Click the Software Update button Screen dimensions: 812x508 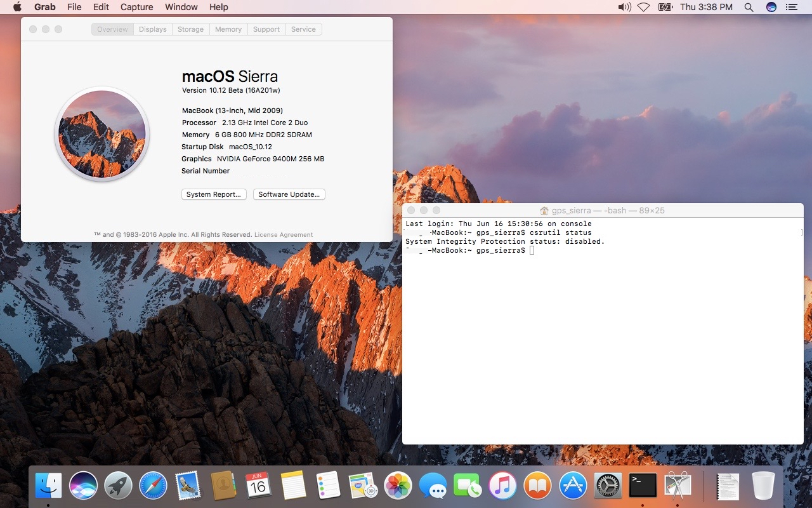(289, 194)
